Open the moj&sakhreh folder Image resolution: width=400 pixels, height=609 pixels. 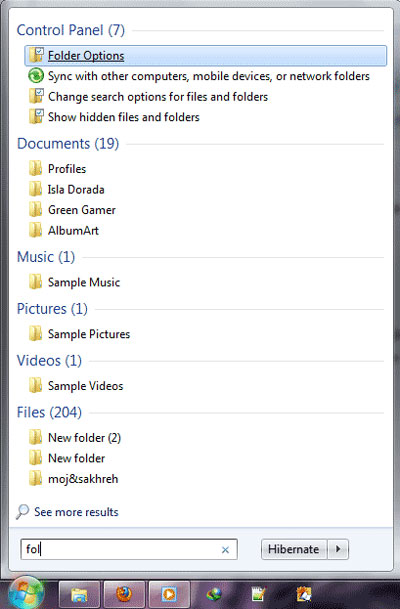coord(83,479)
